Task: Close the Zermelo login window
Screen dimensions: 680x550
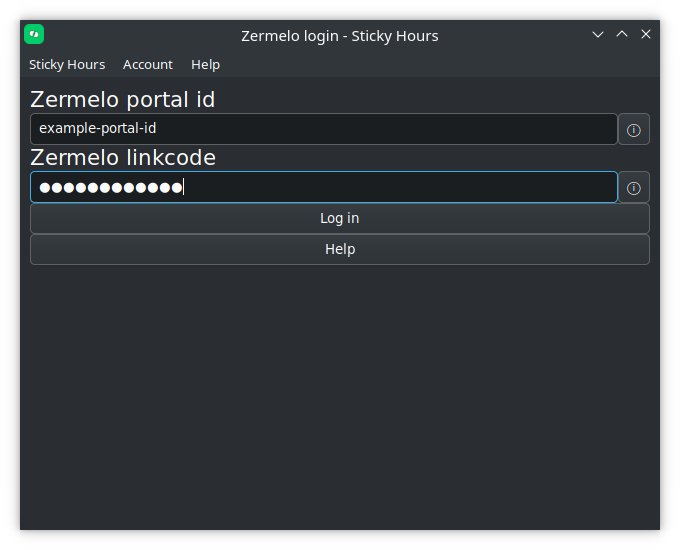Action: (646, 34)
